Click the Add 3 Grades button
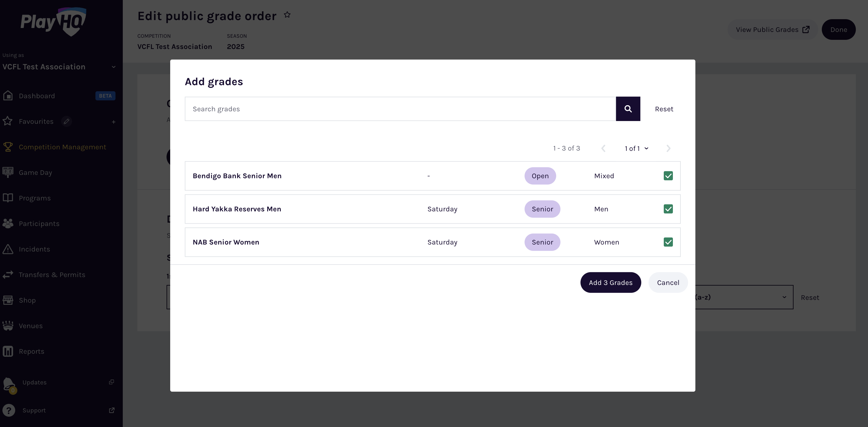The width and height of the screenshot is (868, 427). 610,283
